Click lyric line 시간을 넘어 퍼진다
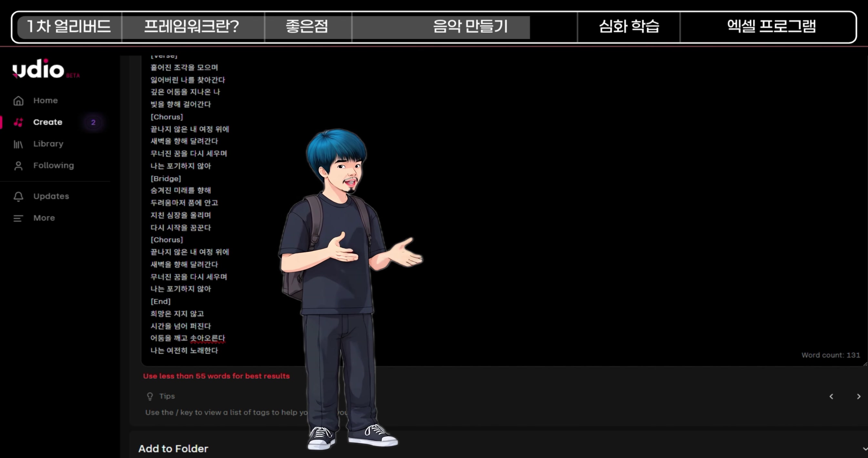 click(181, 326)
